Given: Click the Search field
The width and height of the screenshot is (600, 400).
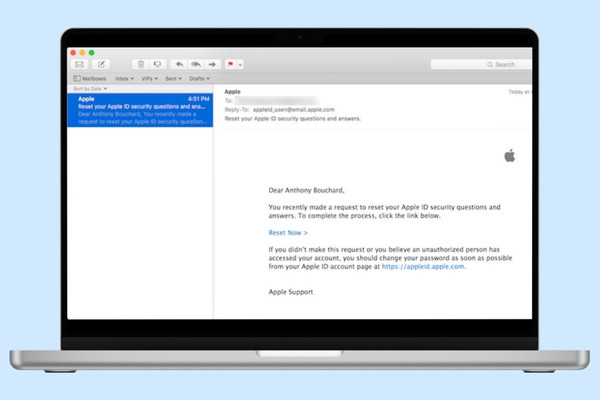Looking at the screenshot, I should pyautogui.click(x=481, y=65).
